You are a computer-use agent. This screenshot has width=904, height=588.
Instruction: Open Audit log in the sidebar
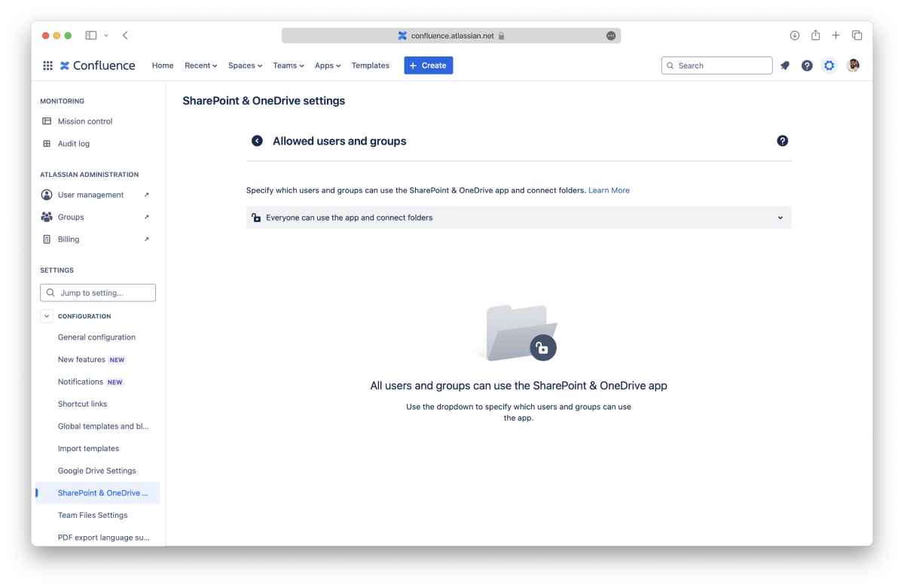(x=74, y=144)
